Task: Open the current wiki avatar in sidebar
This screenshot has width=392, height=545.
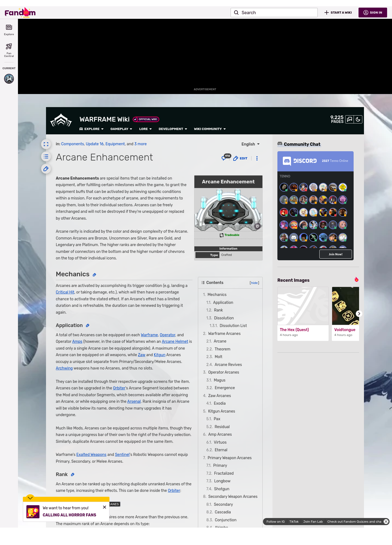Action: [9, 79]
